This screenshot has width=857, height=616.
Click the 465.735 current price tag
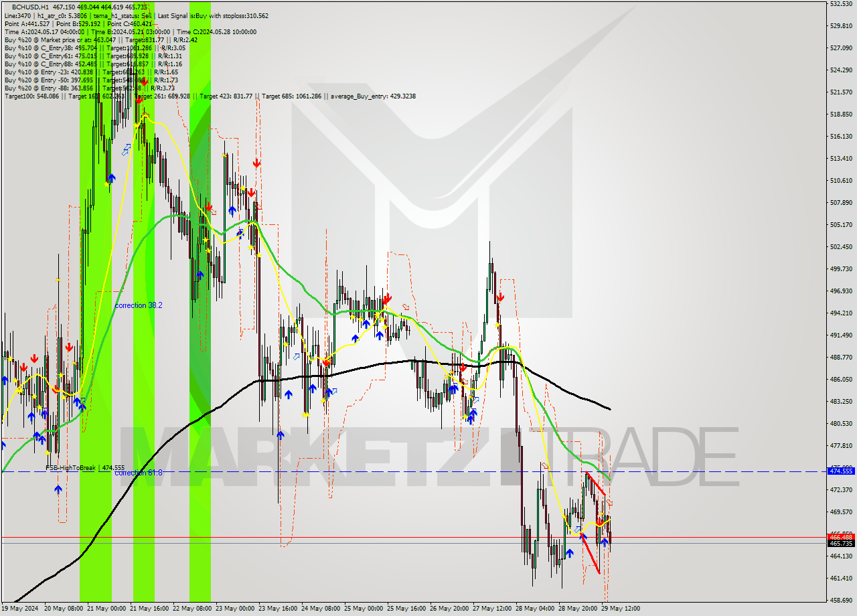(x=840, y=544)
